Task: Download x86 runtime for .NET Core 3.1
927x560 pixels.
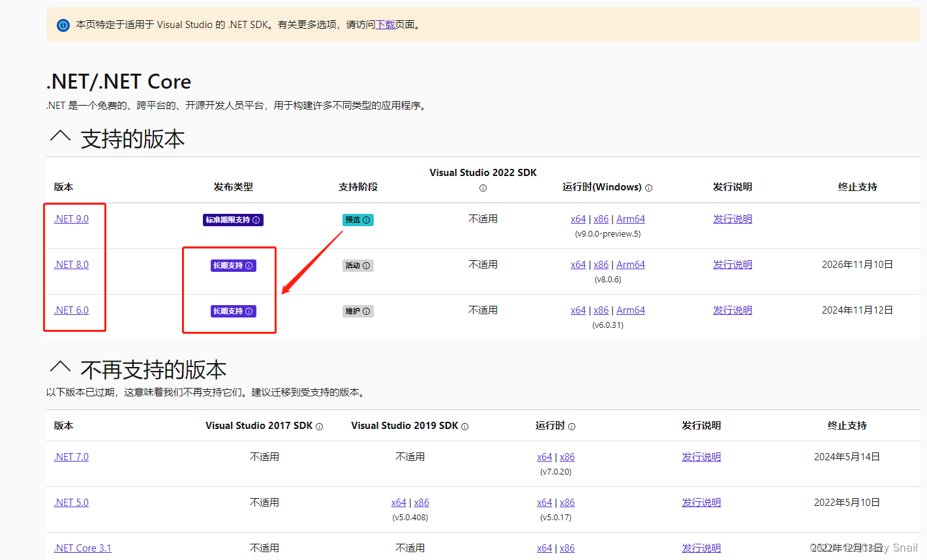Action: [567, 548]
